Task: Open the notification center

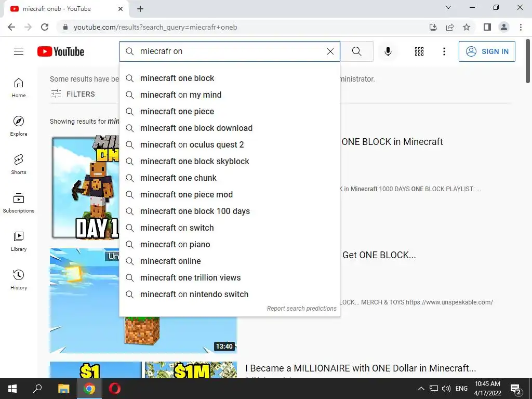Action: tap(516, 389)
